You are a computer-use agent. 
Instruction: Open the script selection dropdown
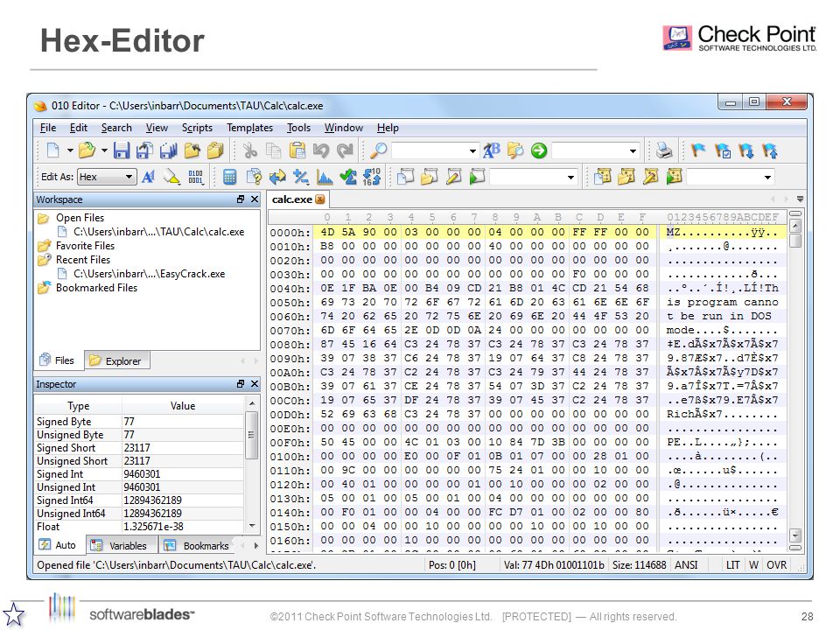click(571, 177)
